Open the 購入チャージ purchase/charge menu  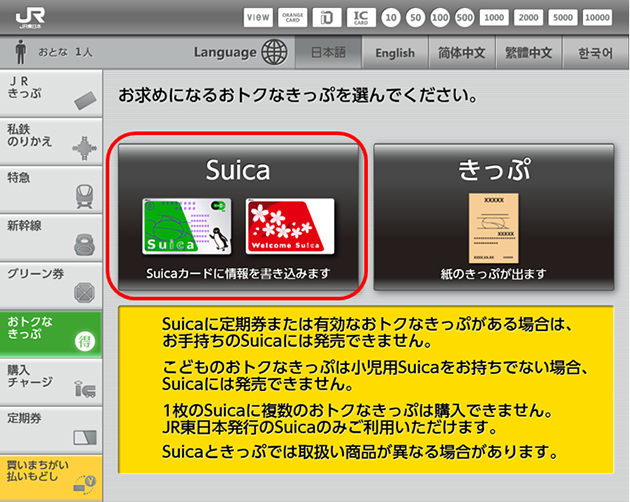point(51,382)
